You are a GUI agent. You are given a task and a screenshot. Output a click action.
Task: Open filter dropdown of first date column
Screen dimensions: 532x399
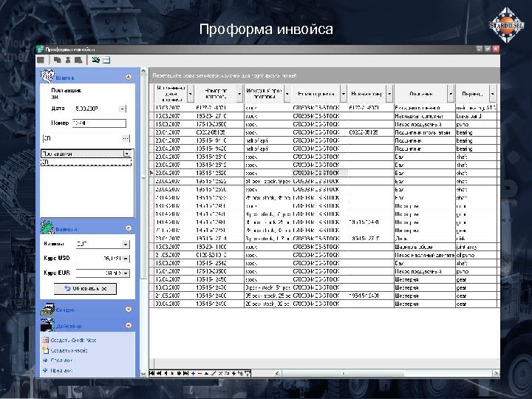[191, 94]
